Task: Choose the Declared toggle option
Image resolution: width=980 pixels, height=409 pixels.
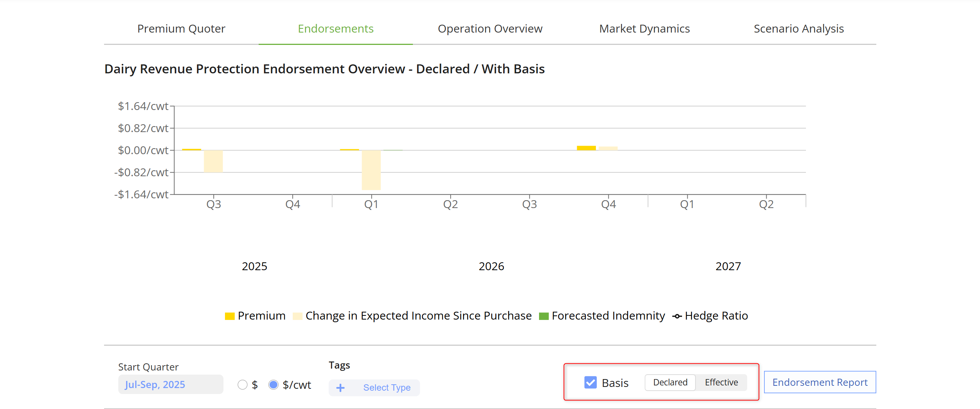Action: tap(670, 382)
